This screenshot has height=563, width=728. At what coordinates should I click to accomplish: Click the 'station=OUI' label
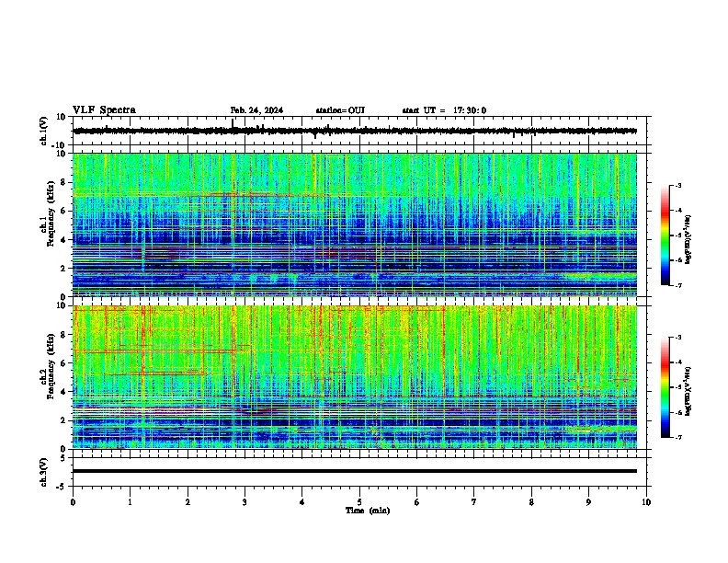point(340,110)
